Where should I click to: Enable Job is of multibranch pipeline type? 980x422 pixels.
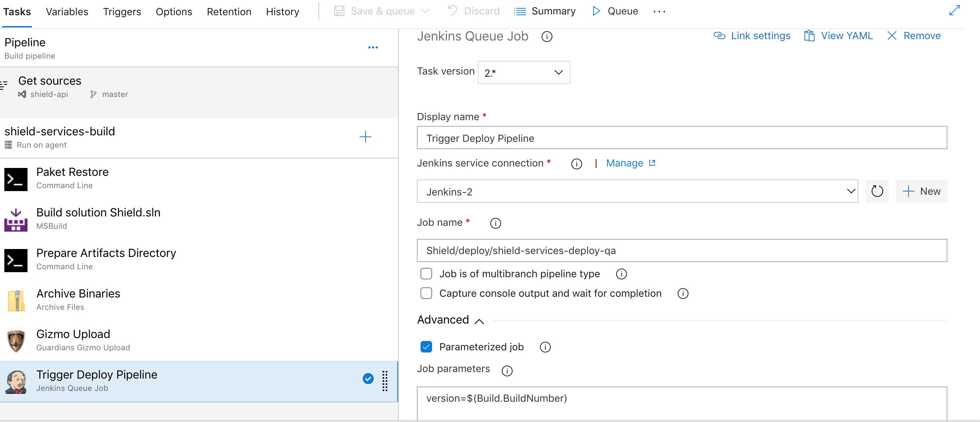pyautogui.click(x=426, y=273)
